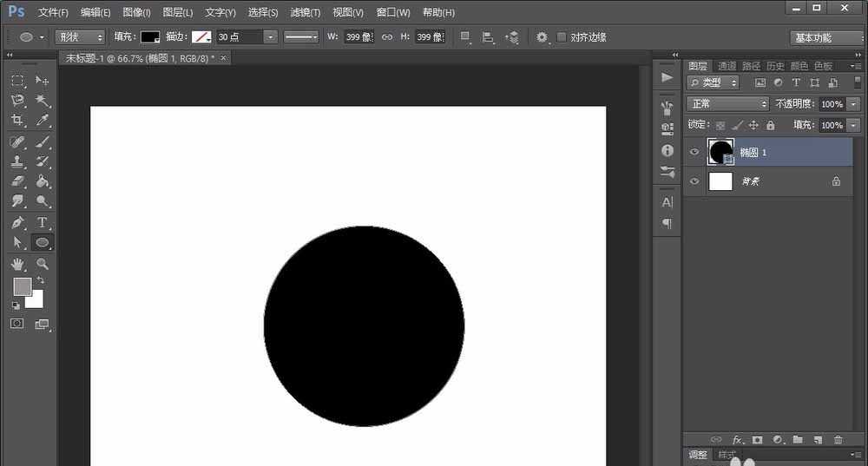The image size is (868, 466).
Task: Activate the Hand tool
Action: pos(17,264)
